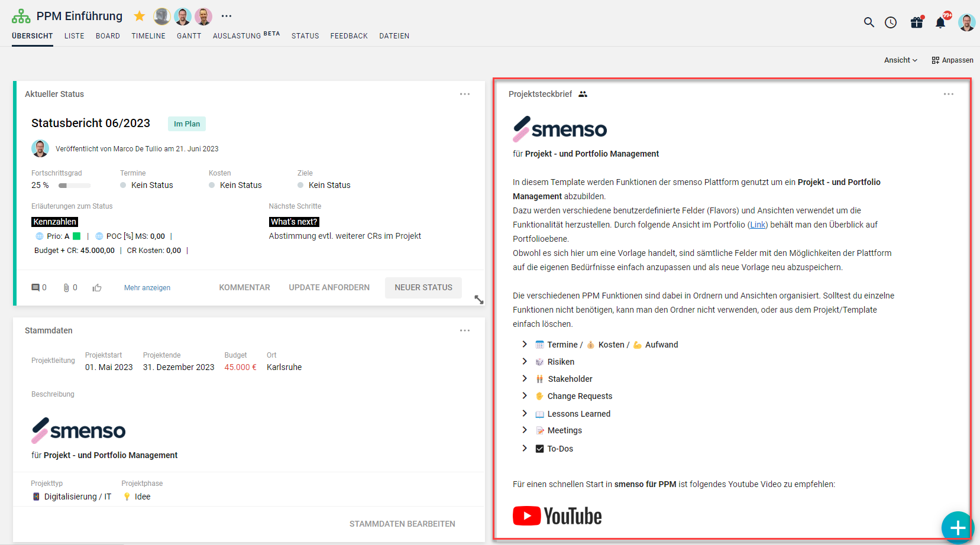Expand the Stakeholder section
This screenshot has height=545, width=980.
525,378
